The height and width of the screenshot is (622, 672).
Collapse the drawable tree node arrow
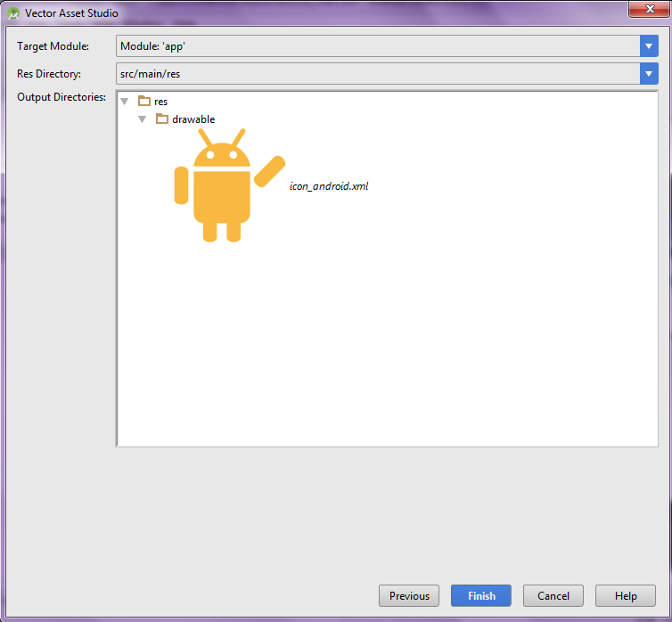pyautogui.click(x=143, y=119)
